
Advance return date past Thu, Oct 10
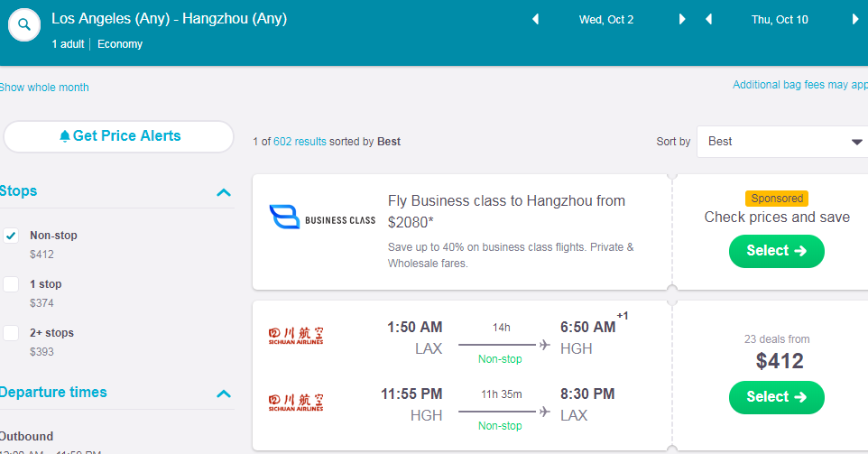[854, 19]
